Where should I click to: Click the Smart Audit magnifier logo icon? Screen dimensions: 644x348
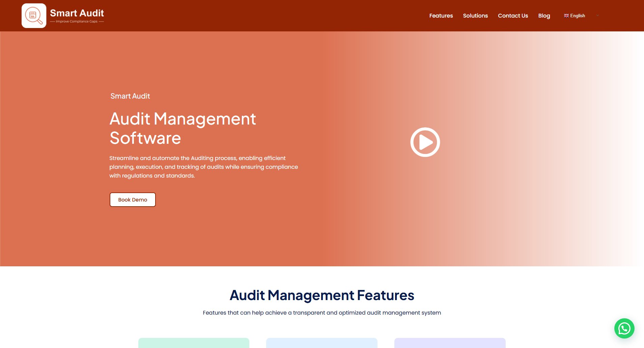(x=34, y=16)
